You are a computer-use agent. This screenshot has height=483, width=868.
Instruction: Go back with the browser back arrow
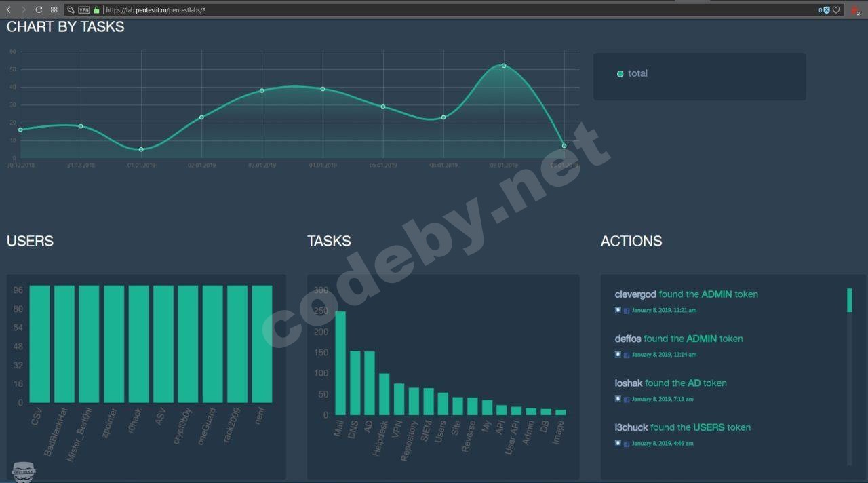pos(8,10)
